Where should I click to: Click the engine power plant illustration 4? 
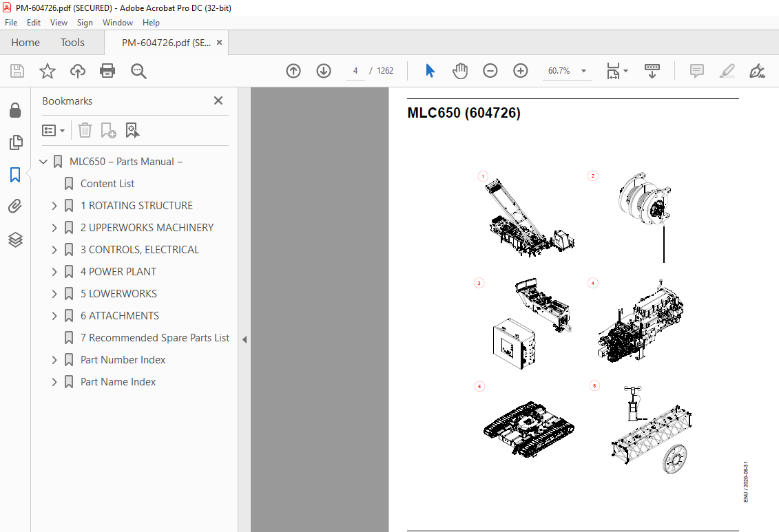point(641,321)
